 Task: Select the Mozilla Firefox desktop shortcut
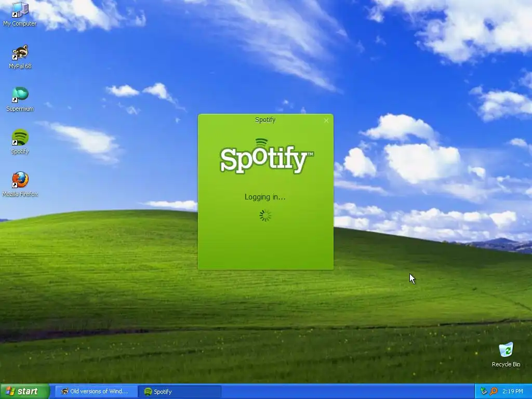(x=20, y=184)
